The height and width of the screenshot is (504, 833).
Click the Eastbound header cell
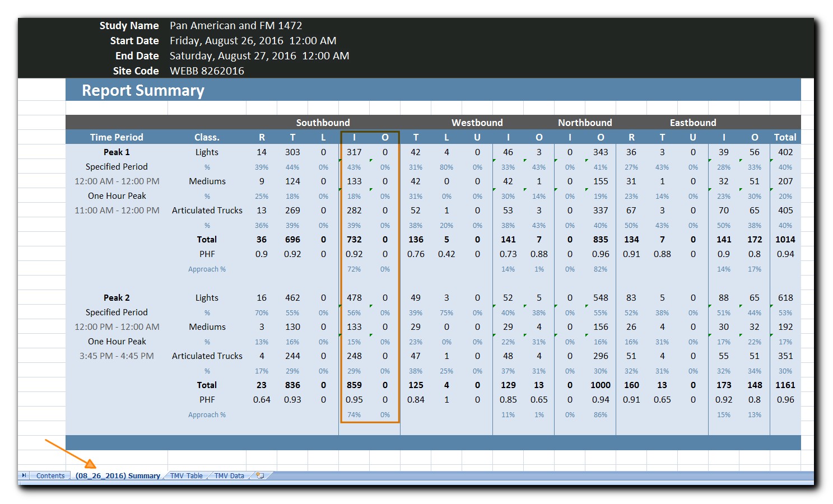(693, 122)
